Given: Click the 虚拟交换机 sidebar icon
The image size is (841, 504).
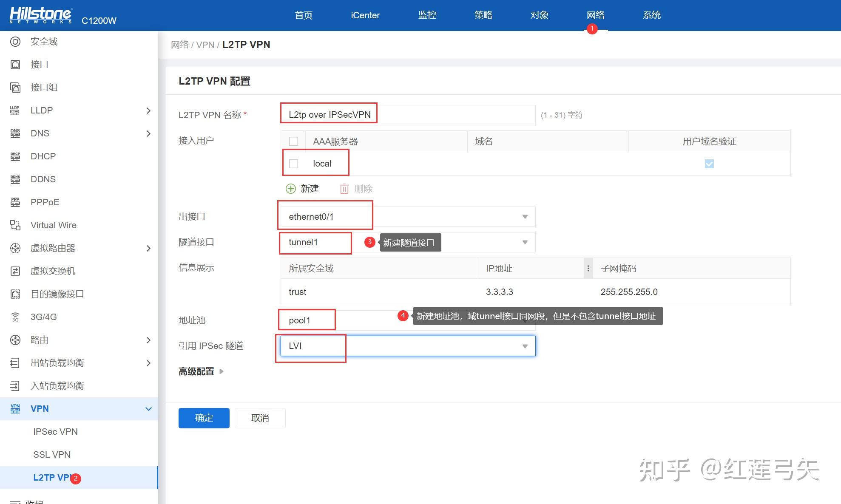Looking at the screenshot, I should 15,271.
